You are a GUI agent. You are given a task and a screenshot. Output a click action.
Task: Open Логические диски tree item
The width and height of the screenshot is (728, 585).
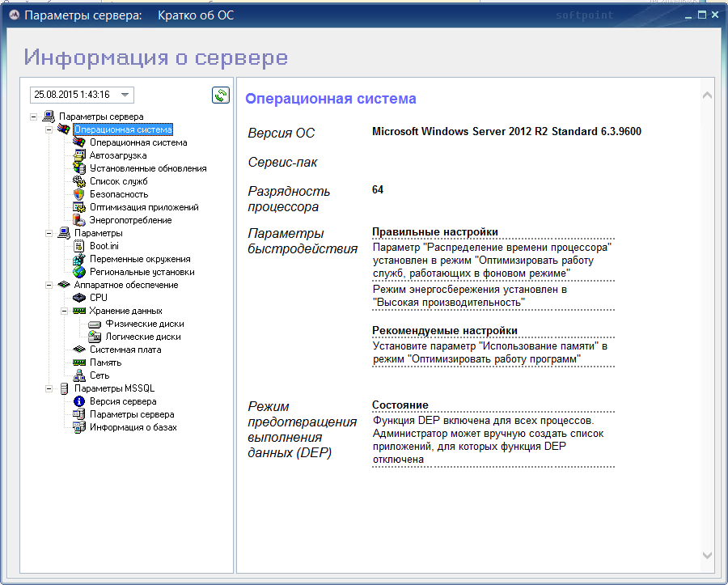click(143, 337)
